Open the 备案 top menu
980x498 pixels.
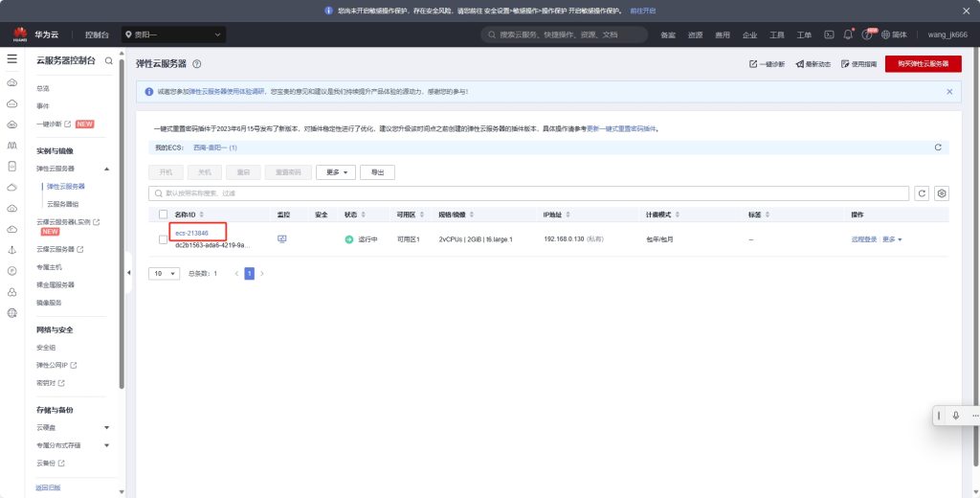click(x=668, y=35)
